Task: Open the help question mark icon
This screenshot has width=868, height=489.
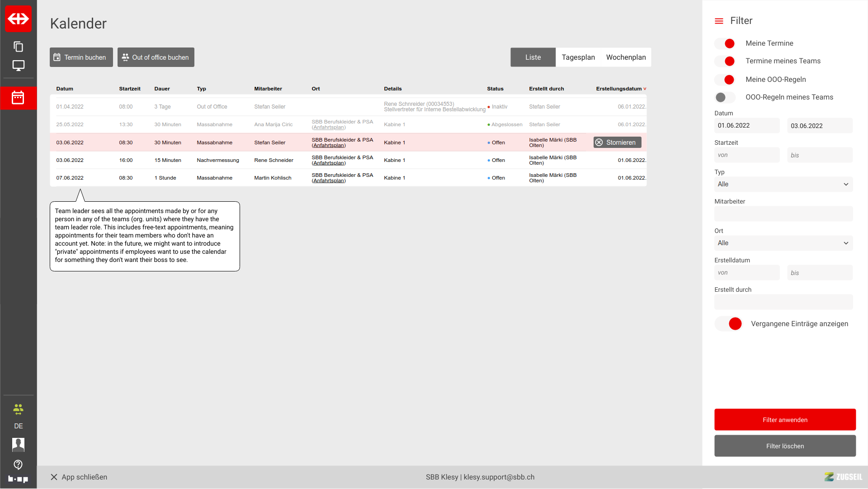Action: coord(18,465)
